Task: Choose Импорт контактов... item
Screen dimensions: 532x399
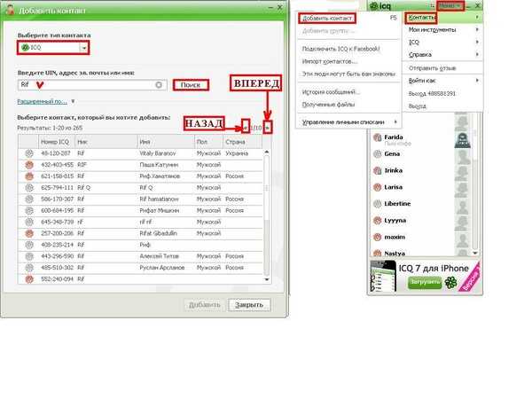Action: [x=348, y=61]
